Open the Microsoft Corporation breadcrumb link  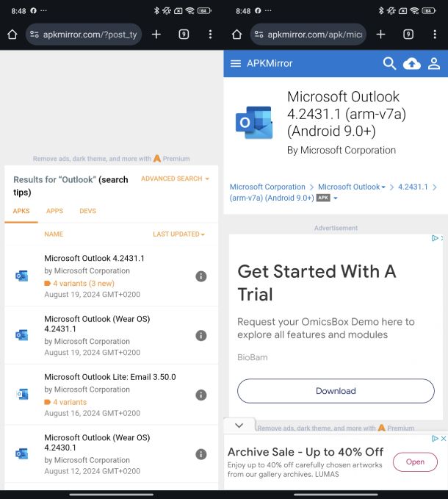pos(267,187)
